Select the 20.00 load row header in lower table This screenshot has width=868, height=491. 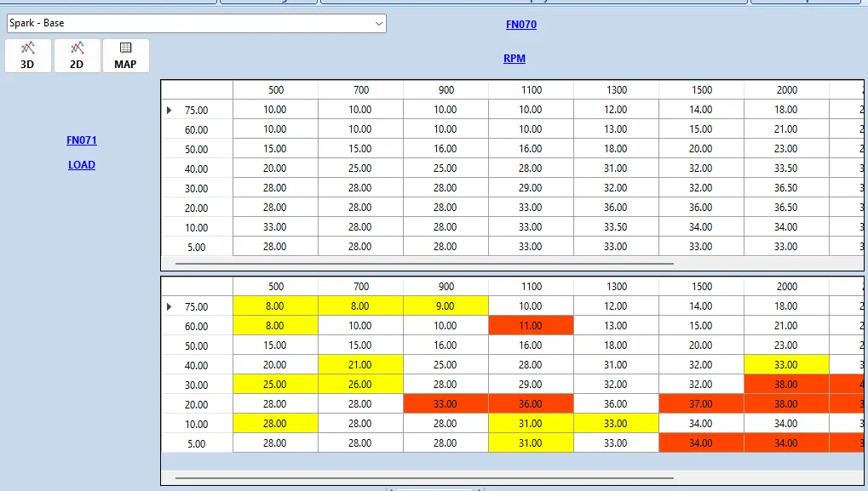[x=197, y=405]
